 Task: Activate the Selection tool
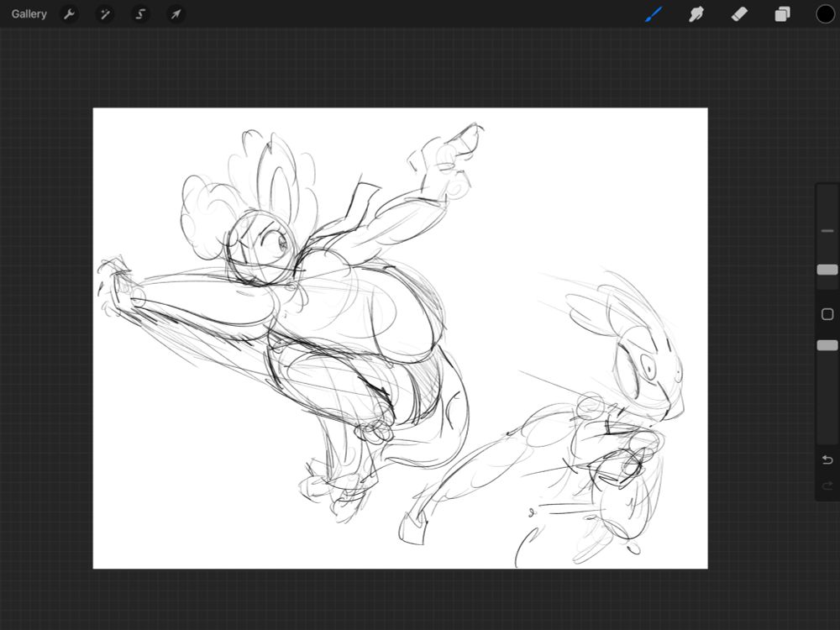coord(140,14)
